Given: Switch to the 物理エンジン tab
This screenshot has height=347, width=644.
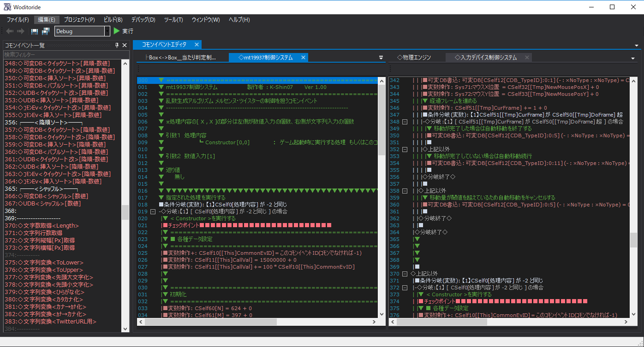Looking at the screenshot, I should [x=414, y=58].
